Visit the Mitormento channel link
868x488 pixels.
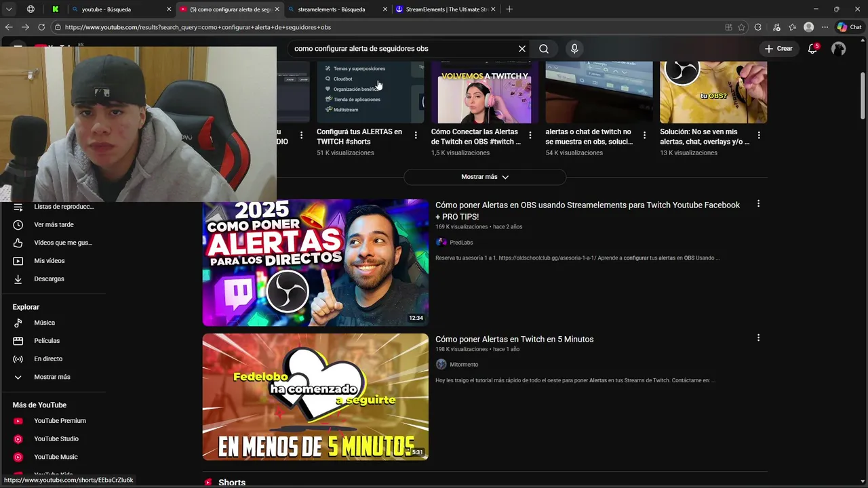pyautogui.click(x=464, y=365)
